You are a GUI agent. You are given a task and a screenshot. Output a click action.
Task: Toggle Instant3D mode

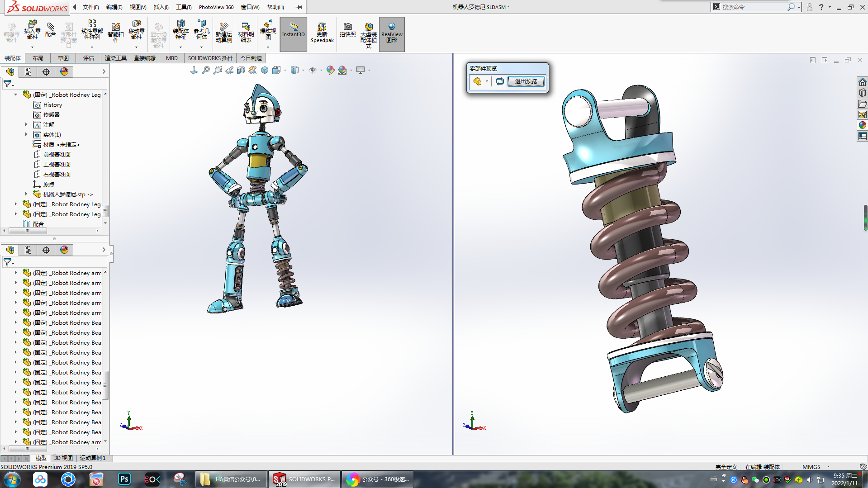tap(294, 34)
